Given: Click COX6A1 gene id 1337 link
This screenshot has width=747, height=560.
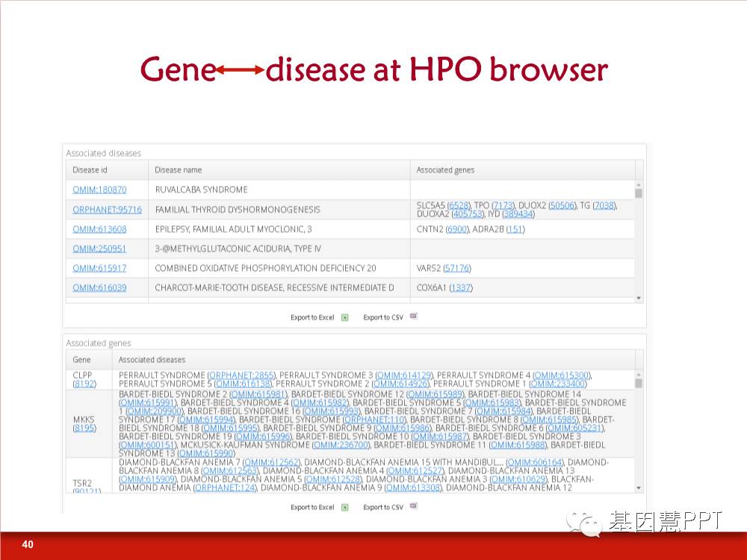Looking at the screenshot, I should coord(460,287).
